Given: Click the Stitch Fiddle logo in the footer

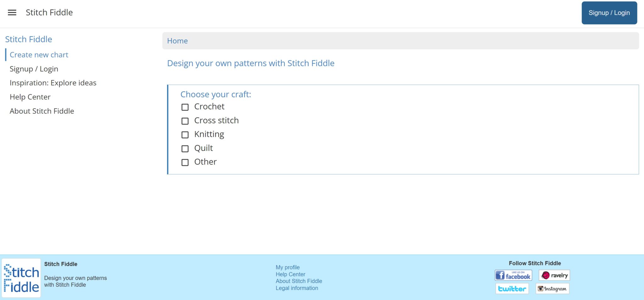Looking at the screenshot, I should tap(21, 278).
